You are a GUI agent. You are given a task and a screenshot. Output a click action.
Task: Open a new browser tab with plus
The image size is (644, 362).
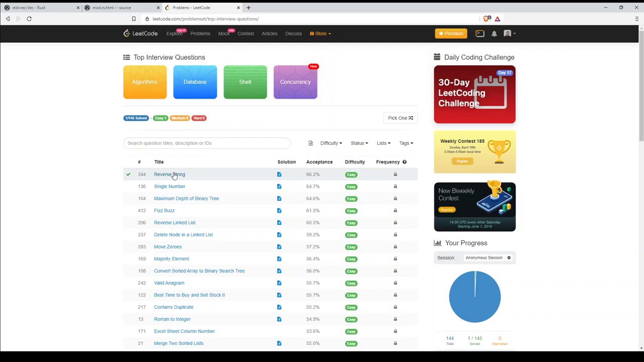pos(249,8)
